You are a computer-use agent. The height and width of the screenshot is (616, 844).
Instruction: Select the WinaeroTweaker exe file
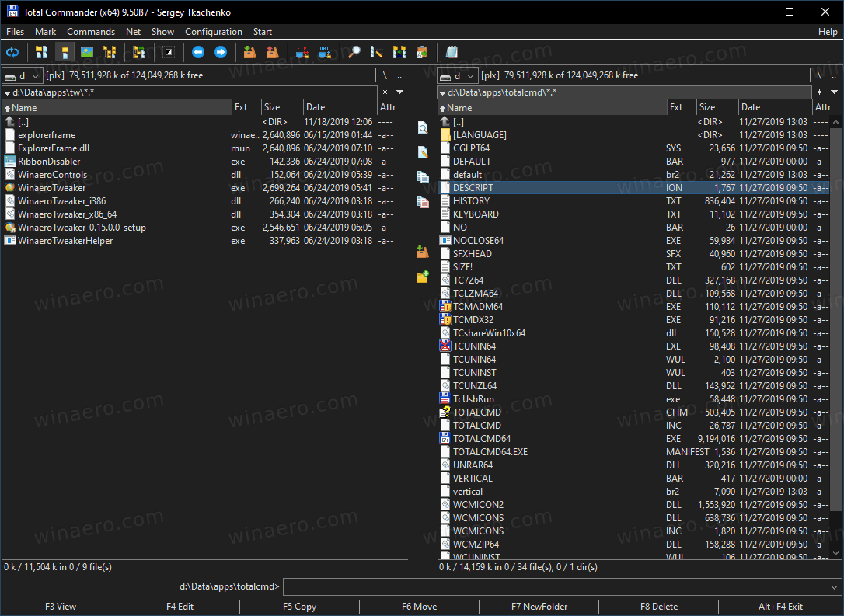[199, 188]
